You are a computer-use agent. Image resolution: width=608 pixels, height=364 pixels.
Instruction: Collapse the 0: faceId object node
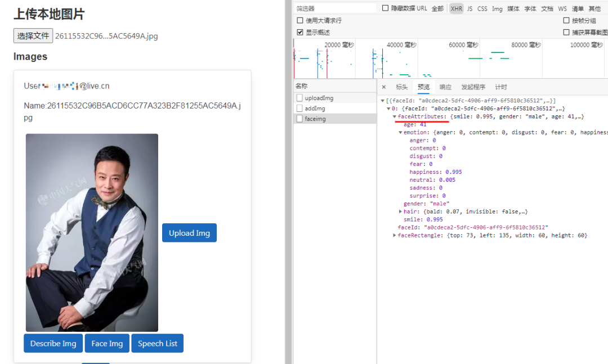point(388,109)
